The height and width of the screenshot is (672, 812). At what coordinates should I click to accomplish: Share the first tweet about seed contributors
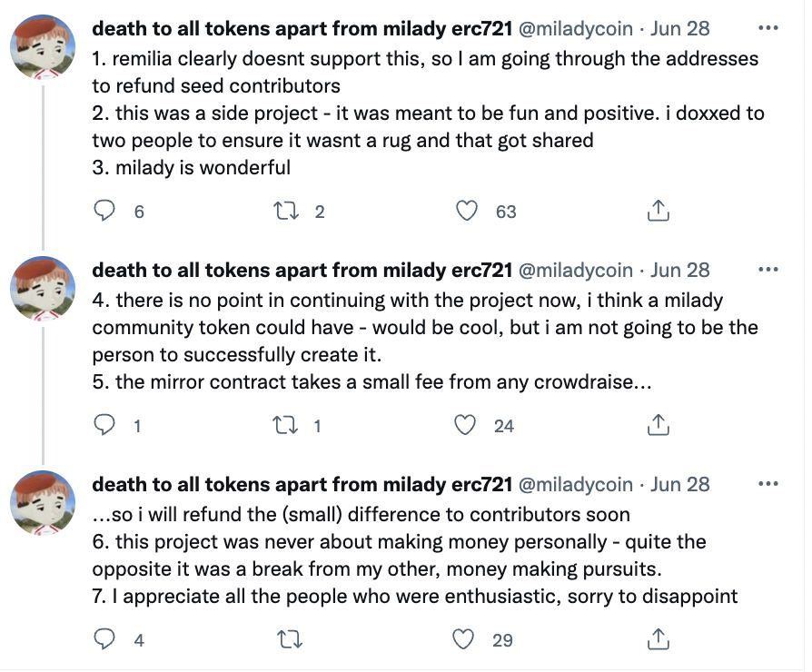pyautogui.click(x=658, y=211)
